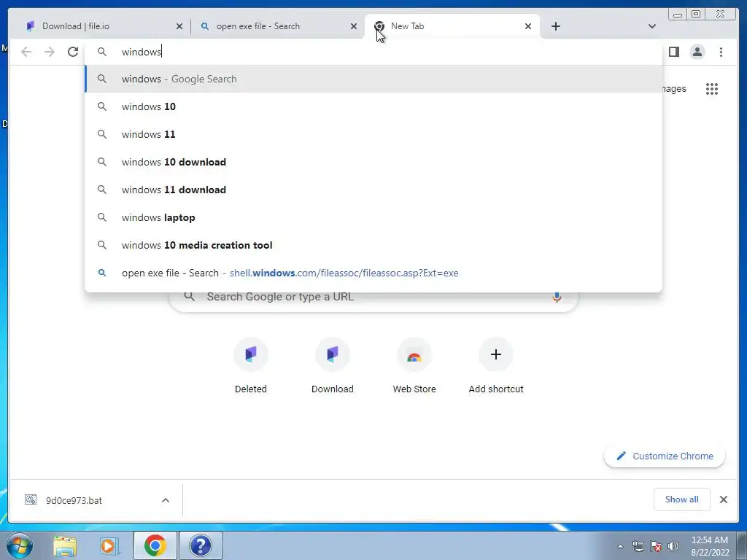Expand the tab search chevron
Image resolution: width=747 pixels, height=560 pixels.
652,26
